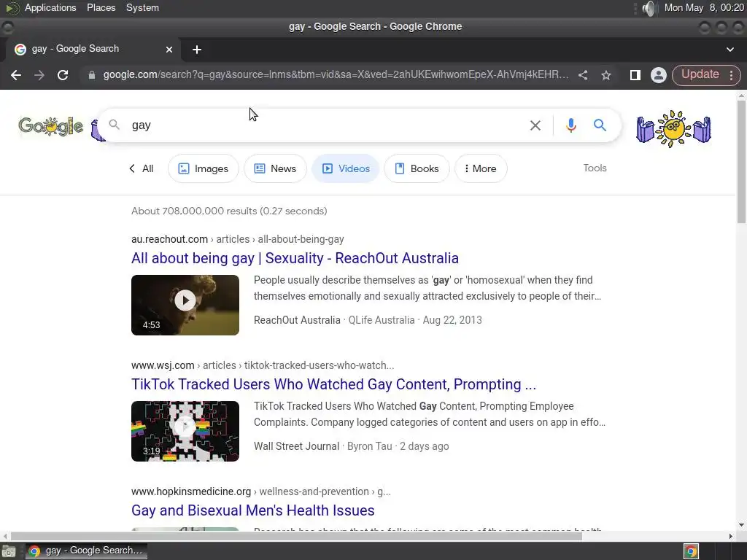Screen dimensions: 747x560
Task: Switch to the Images tab
Action: (204, 168)
